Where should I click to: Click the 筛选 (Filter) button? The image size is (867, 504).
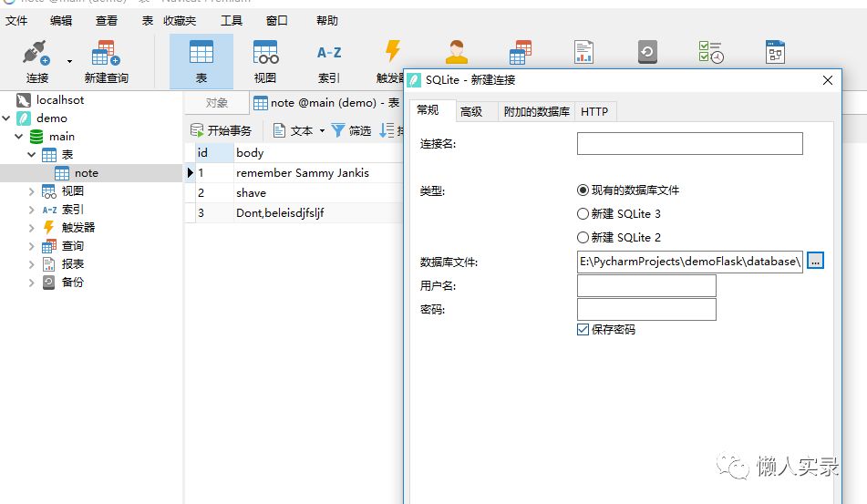(351, 130)
